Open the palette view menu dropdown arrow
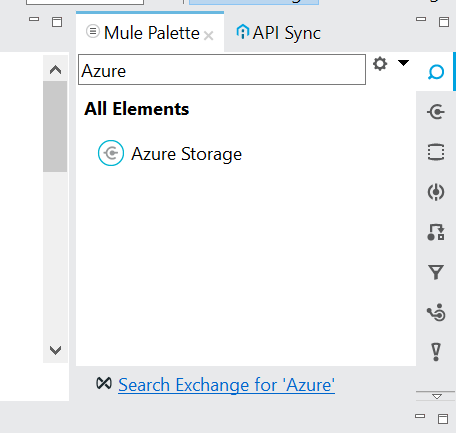Viewport: 456px width, 433px height. pos(403,63)
